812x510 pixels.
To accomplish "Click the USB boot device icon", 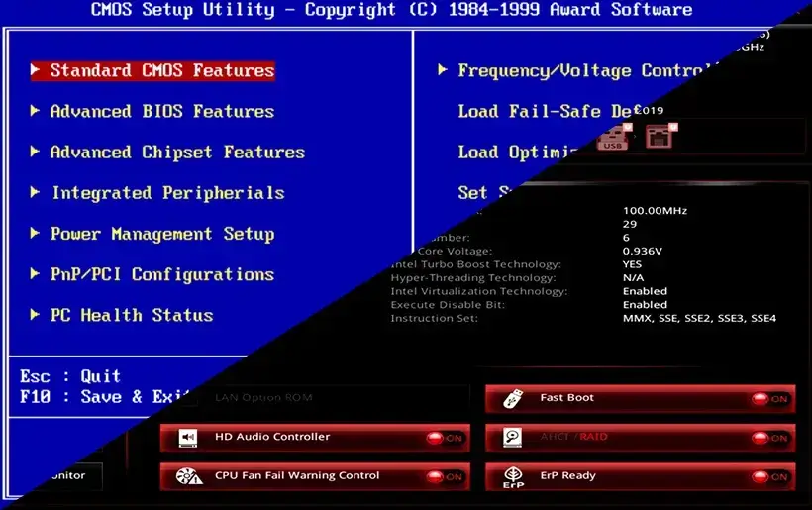I will [x=614, y=138].
